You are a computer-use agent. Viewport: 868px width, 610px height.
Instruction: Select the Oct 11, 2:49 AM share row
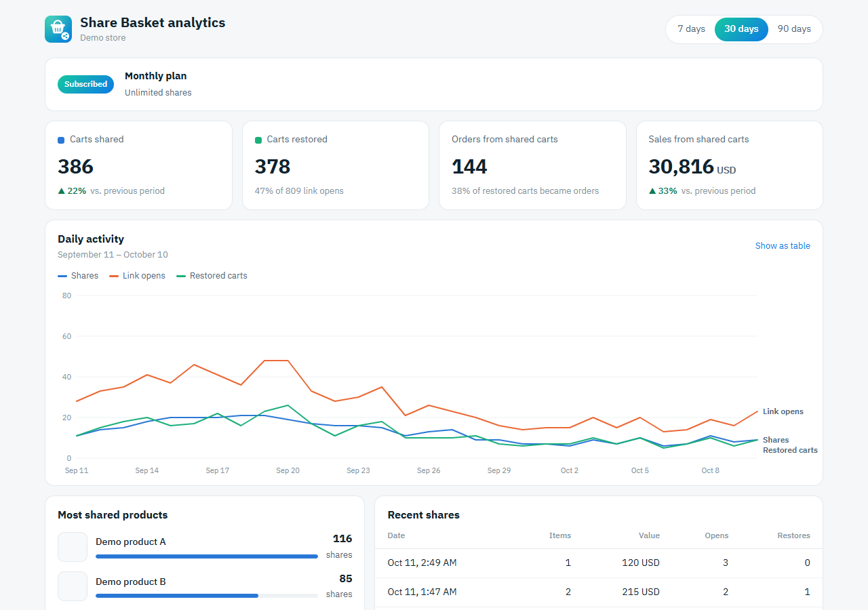pos(599,563)
